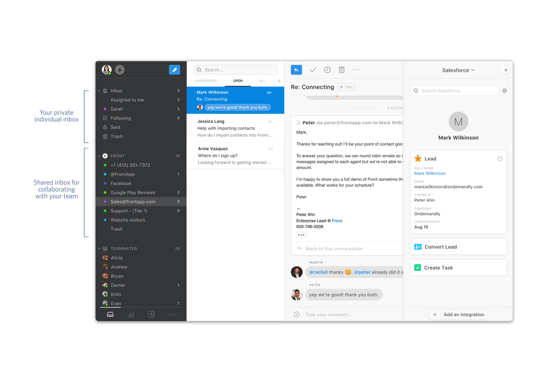Mark conversation done with checkmark icon
Screen dimensions: 549x392
(313, 70)
